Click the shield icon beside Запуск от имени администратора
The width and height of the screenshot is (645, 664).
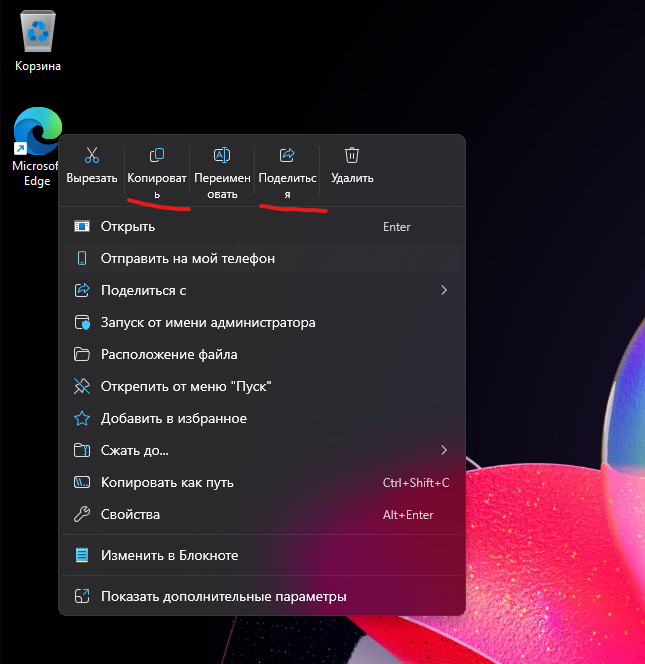[x=82, y=323]
